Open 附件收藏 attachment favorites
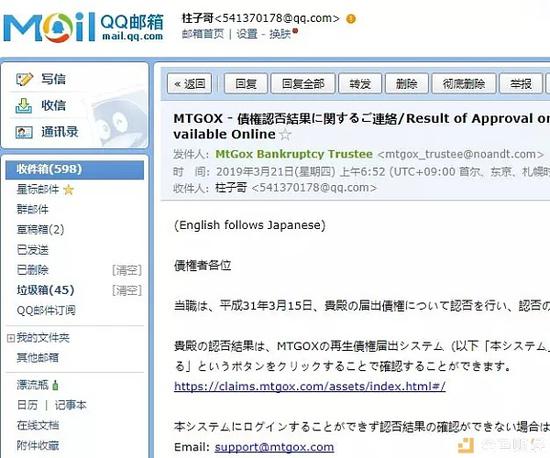Viewport: 550px width, 458px height. click(x=38, y=445)
